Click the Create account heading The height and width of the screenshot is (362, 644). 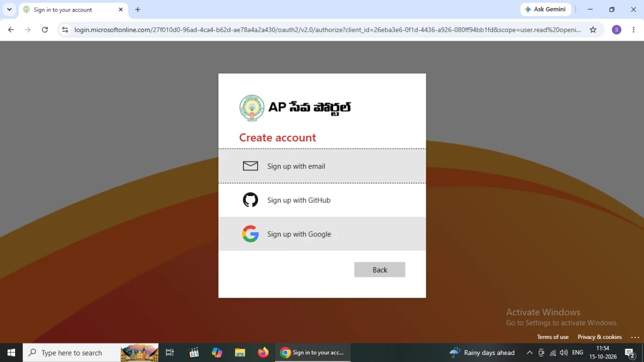pos(277,137)
